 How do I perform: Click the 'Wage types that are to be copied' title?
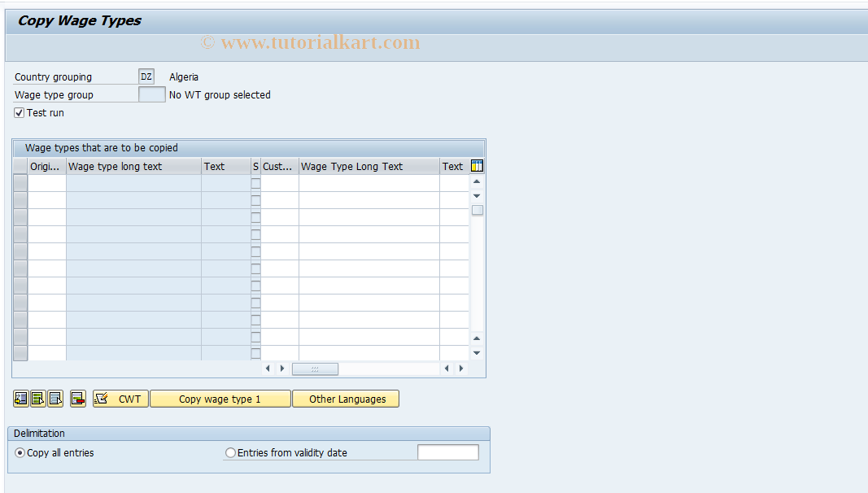102,148
